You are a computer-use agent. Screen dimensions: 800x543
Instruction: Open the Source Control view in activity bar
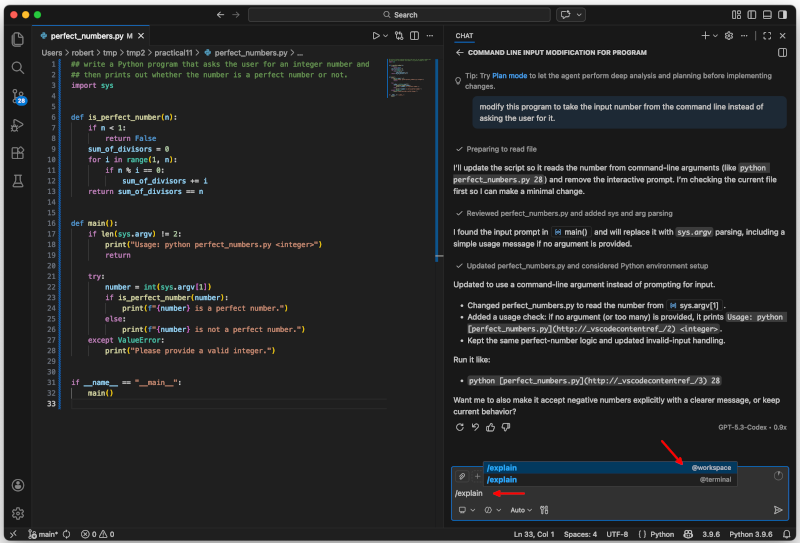pyautogui.click(x=17, y=96)
